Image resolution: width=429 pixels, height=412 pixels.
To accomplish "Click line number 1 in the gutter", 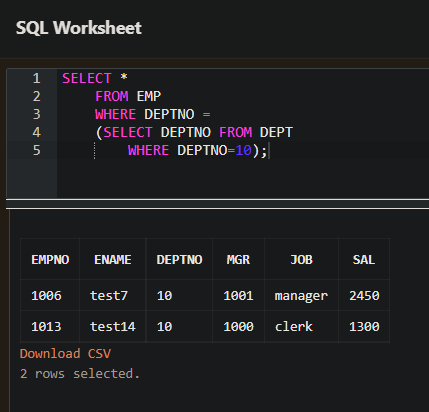I will click(36, 78).
